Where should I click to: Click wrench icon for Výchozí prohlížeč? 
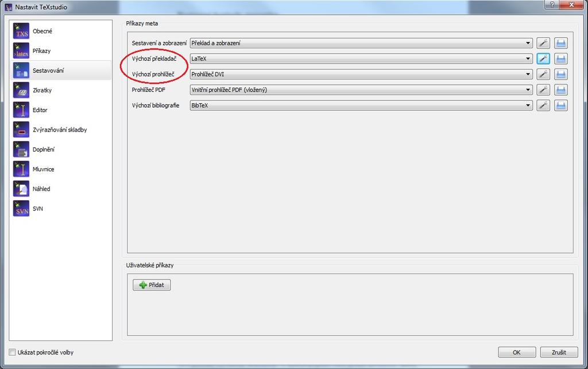tap(543, 74)
